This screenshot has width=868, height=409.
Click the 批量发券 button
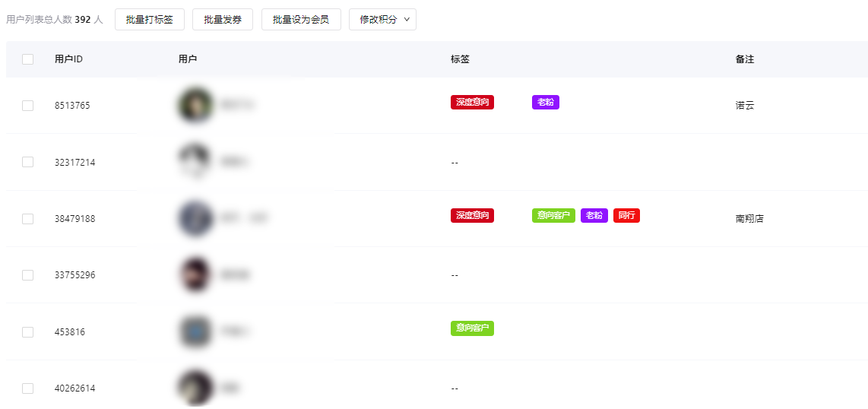point(223,20)
